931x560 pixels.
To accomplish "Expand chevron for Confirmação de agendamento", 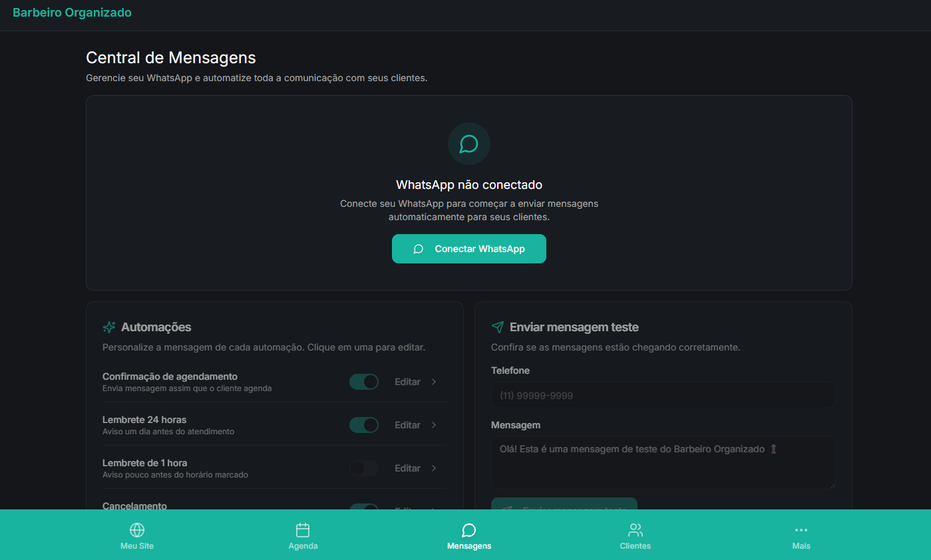I will pos(434,382).
